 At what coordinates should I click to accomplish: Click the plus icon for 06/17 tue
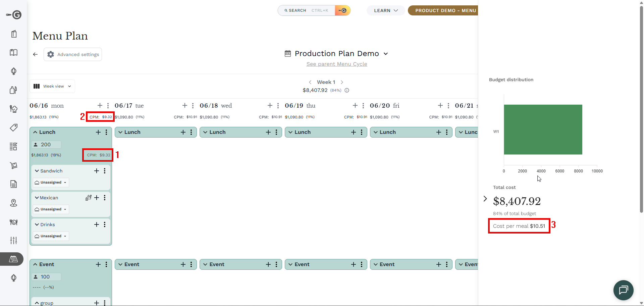click(x=185, y=106)
